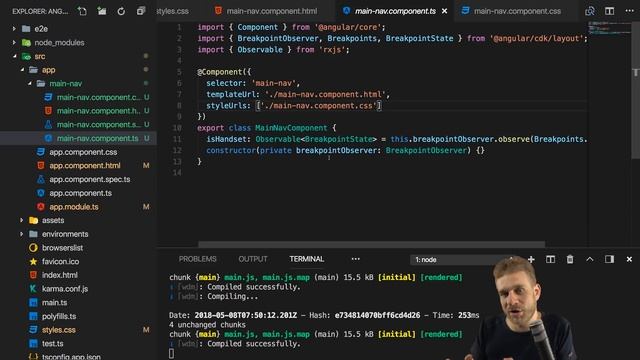Move panel to the right side
640x360 pixels.
pyautogui.click(x=609, y=259)
